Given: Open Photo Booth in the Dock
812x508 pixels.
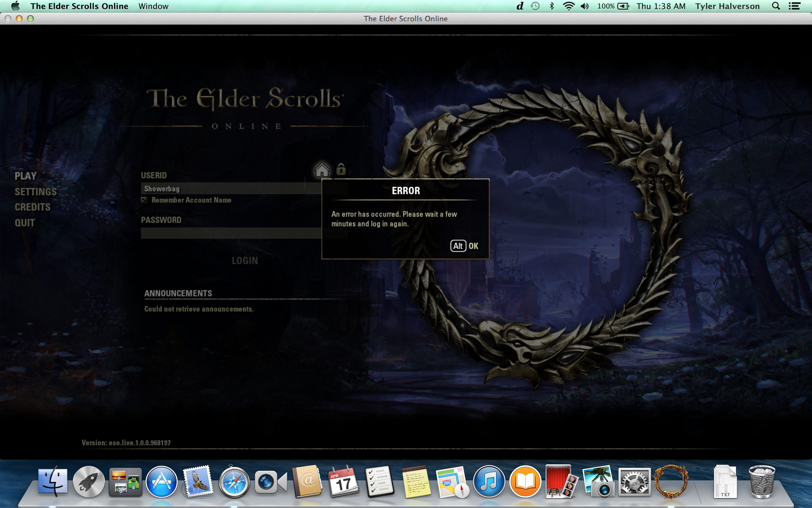Looking at the screenshot, I should point(561,482).
